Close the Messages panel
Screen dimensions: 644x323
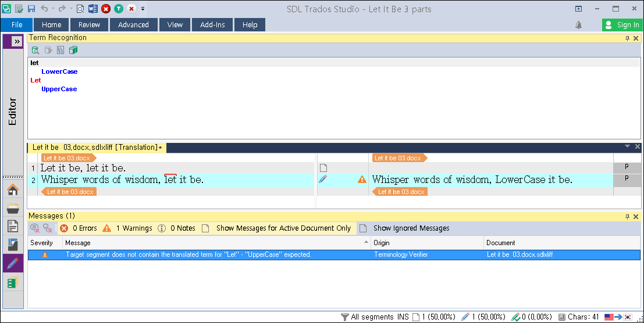pos(636,217)
